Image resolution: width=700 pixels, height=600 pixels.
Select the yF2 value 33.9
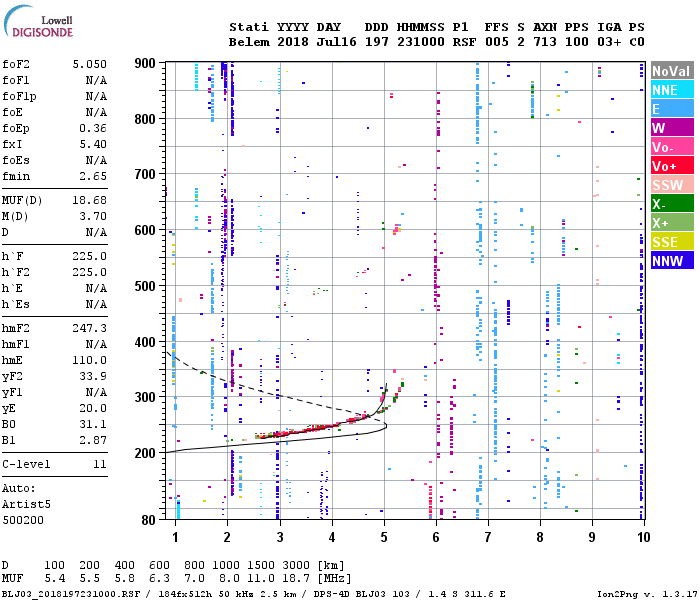93,376
